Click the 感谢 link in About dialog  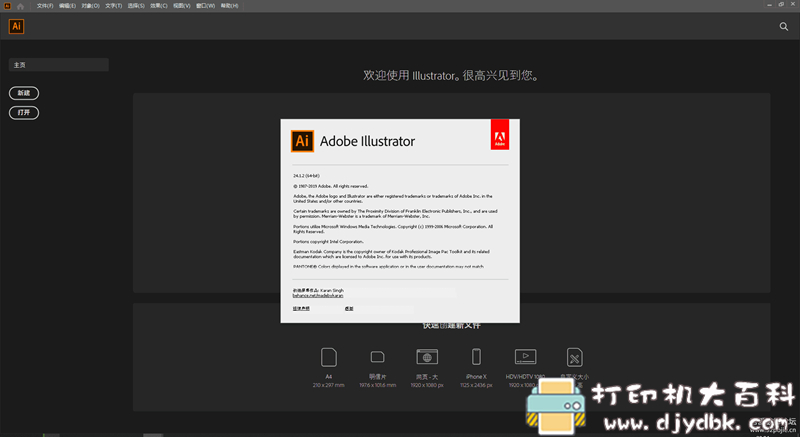(x=349, y=309)
